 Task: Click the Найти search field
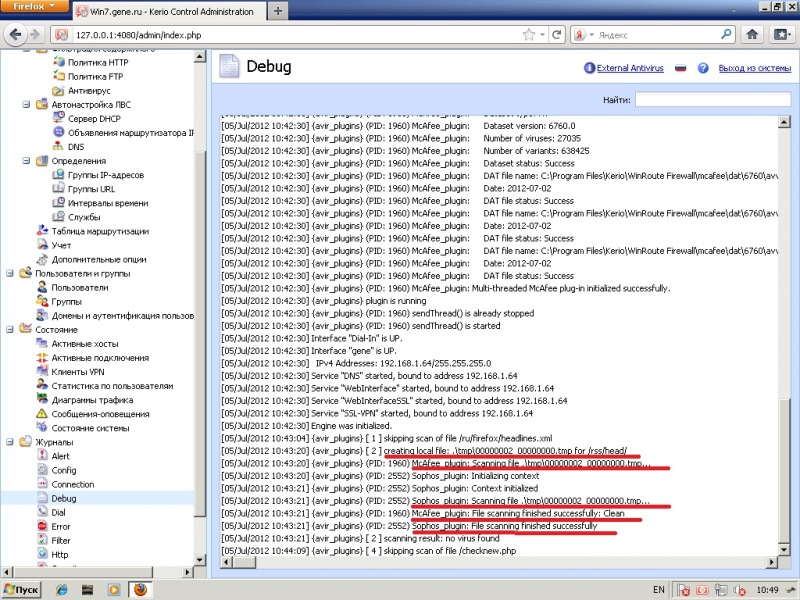(713, 100)
